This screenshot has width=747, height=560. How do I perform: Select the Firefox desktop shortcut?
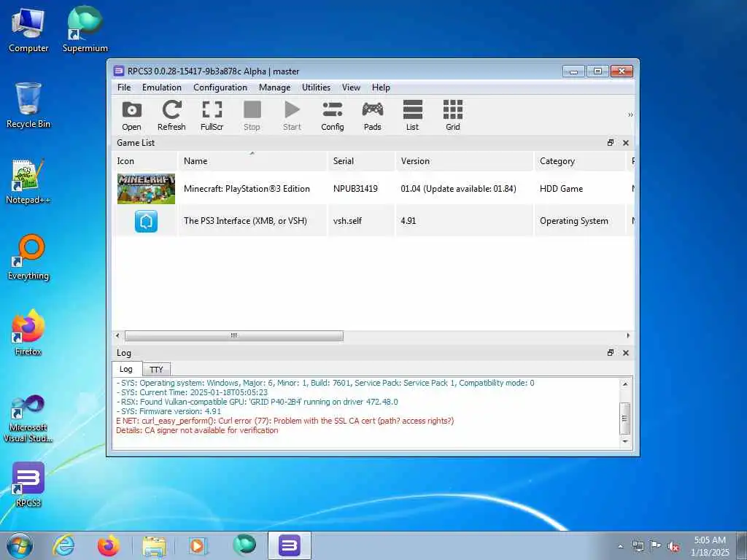tap(28, 332)
